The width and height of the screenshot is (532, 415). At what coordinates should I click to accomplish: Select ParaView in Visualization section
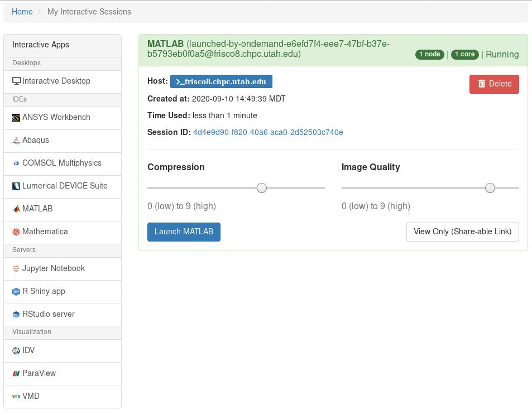[63, 374]
